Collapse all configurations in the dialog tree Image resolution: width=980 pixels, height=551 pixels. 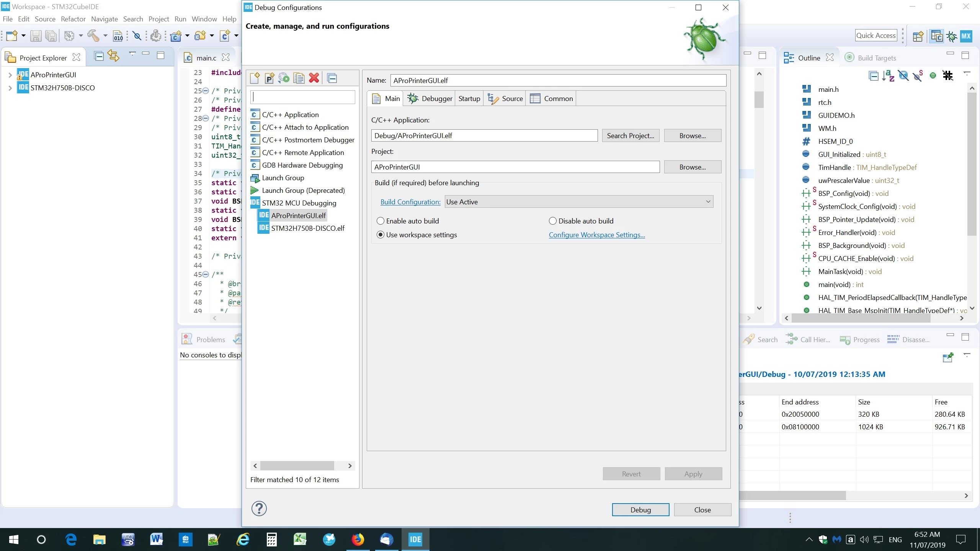(332, 78)
